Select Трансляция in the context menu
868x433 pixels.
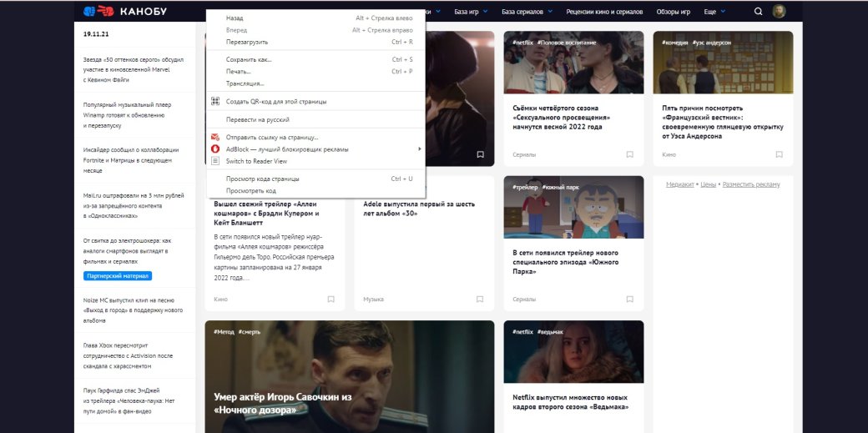(315, 83)
